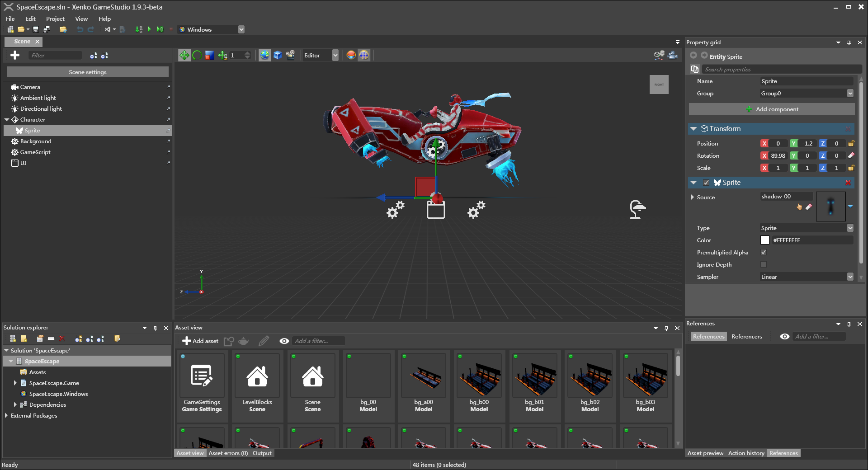Enable the Ignore Depth checkbox
The image size is (868, 470).
[764, 264]
